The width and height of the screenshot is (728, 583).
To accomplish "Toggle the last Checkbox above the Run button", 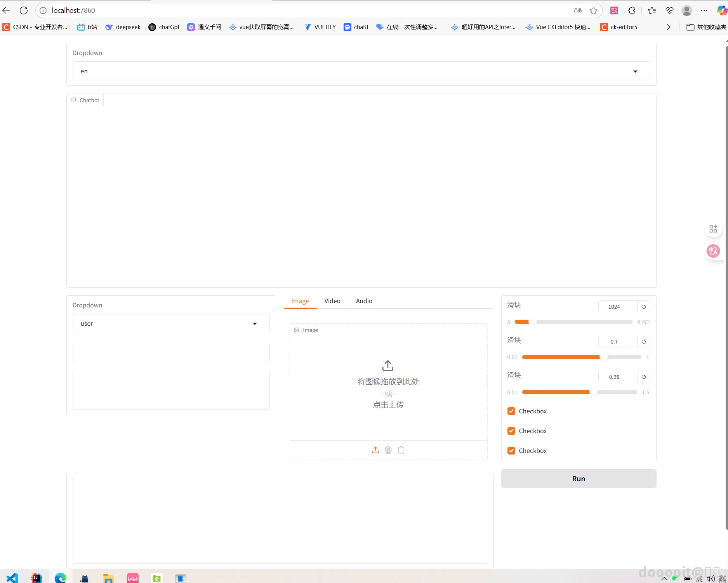I will (511, 451).
